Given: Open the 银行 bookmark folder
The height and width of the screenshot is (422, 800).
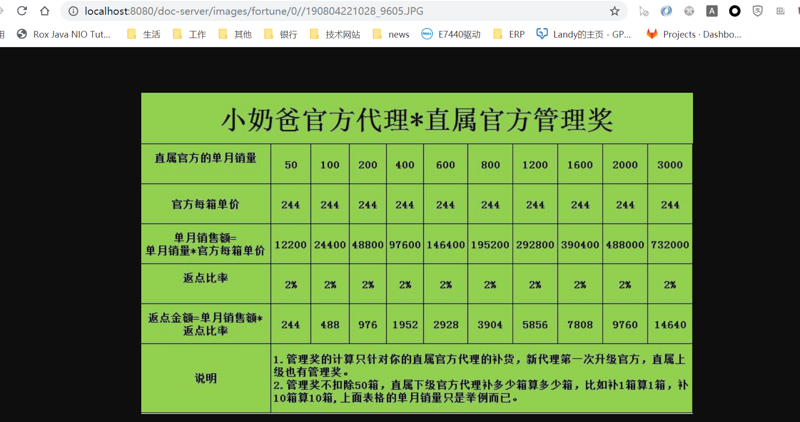Looking at the screenshot, I should pyautogui.click(x=281, y=34).
